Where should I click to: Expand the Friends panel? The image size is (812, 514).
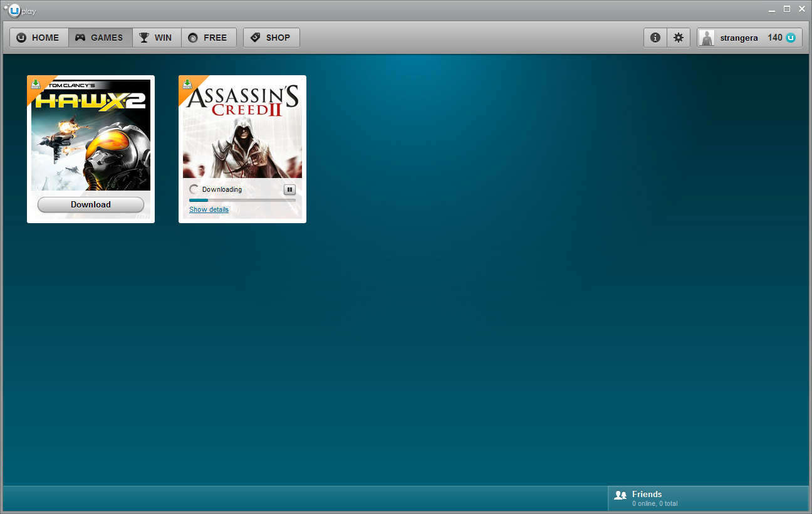[708, 498]
